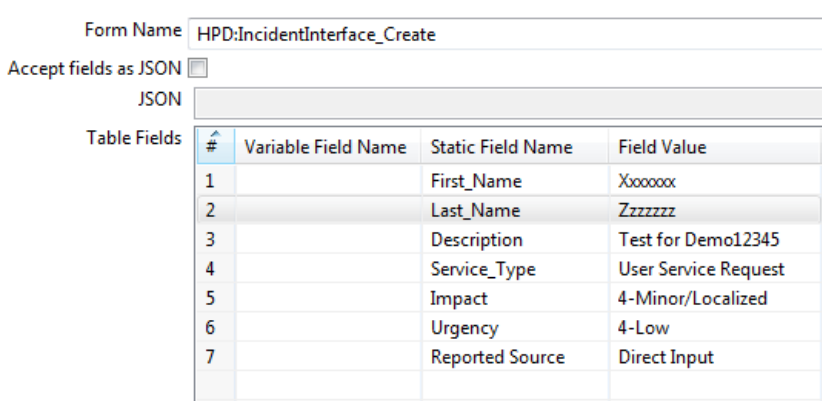Select the Description static field cell
The image size is (822, 401).
coord(476,240)
